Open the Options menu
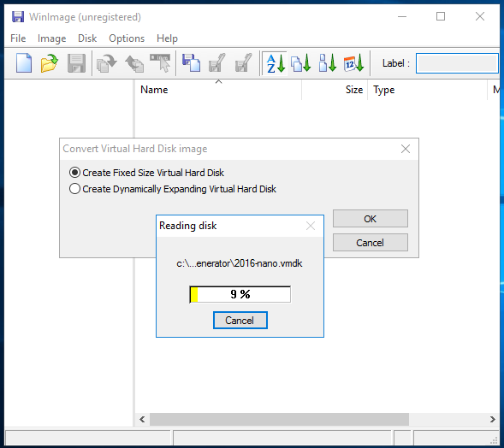Viewport: 504px width, 448px height. pyautogui.click(x=127, y=38)
